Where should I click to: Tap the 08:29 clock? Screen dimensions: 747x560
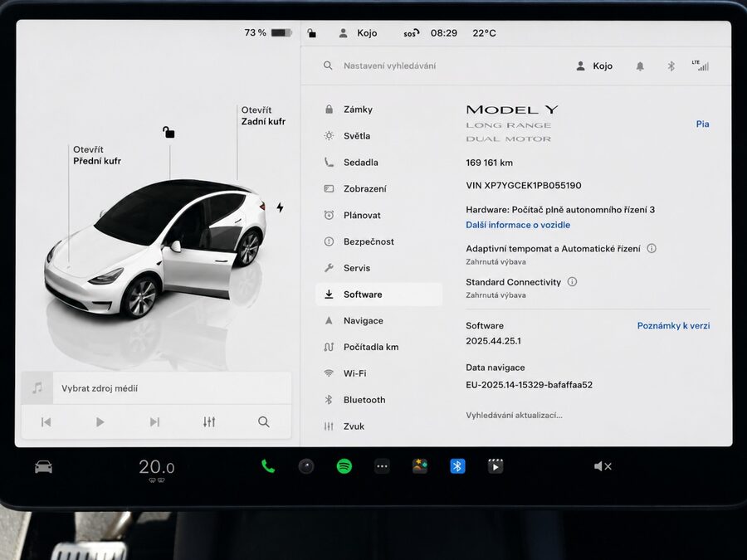tap(443, 33)
